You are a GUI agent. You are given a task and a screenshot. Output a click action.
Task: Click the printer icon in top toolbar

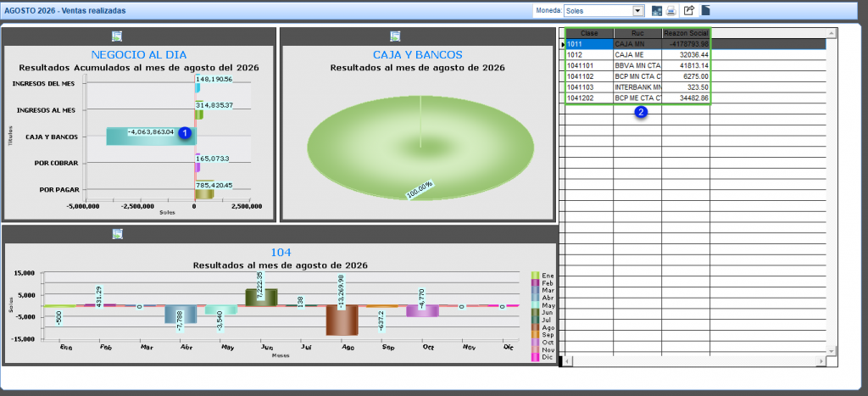coord(671,10)
